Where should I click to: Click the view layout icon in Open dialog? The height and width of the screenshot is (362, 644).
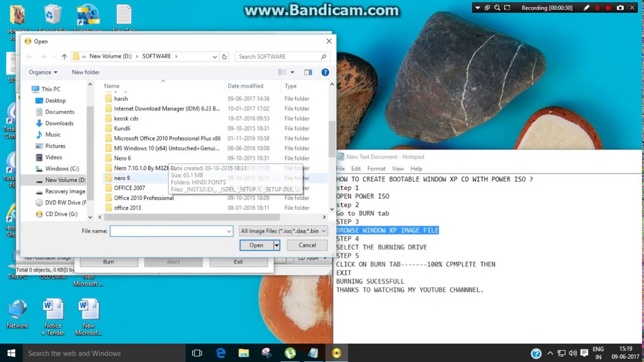point(282,72)
